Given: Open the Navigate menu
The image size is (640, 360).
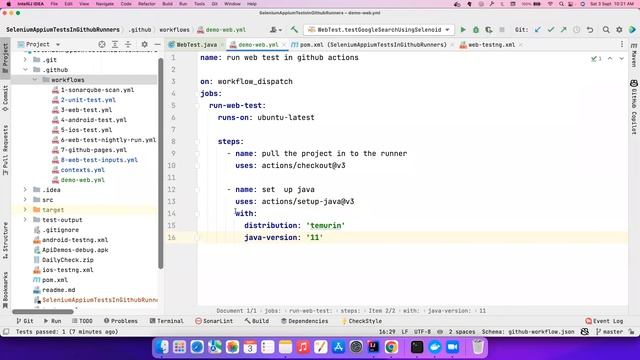Looking at the screenshot, I should pos(104,4).
